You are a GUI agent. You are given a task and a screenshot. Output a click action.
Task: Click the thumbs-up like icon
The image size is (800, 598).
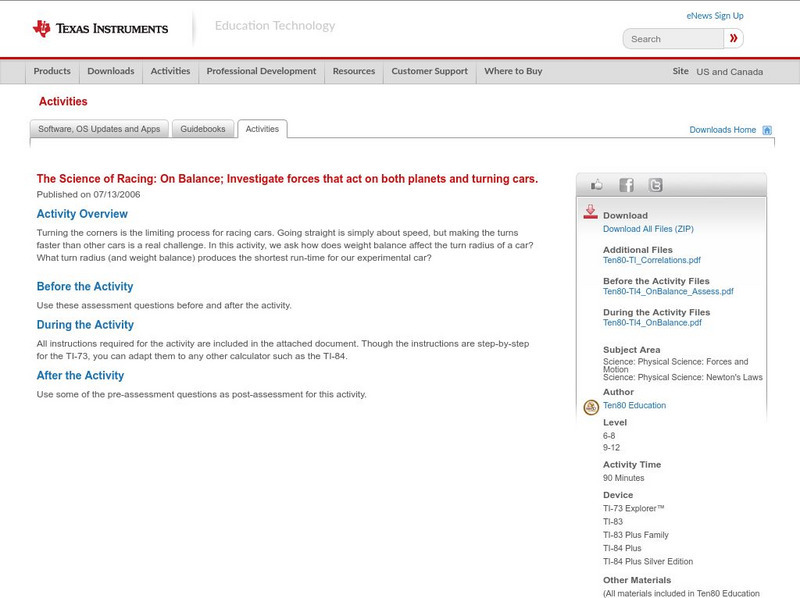596,185
